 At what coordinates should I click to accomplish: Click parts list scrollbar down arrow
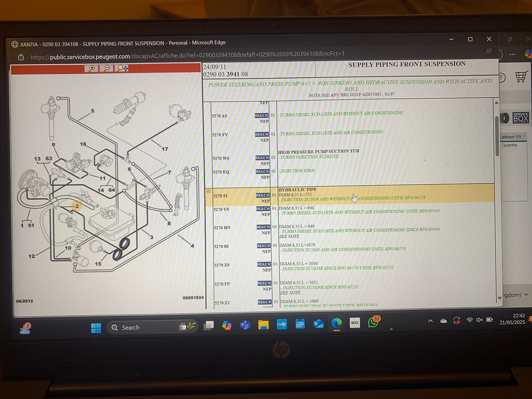pos(499,297)
